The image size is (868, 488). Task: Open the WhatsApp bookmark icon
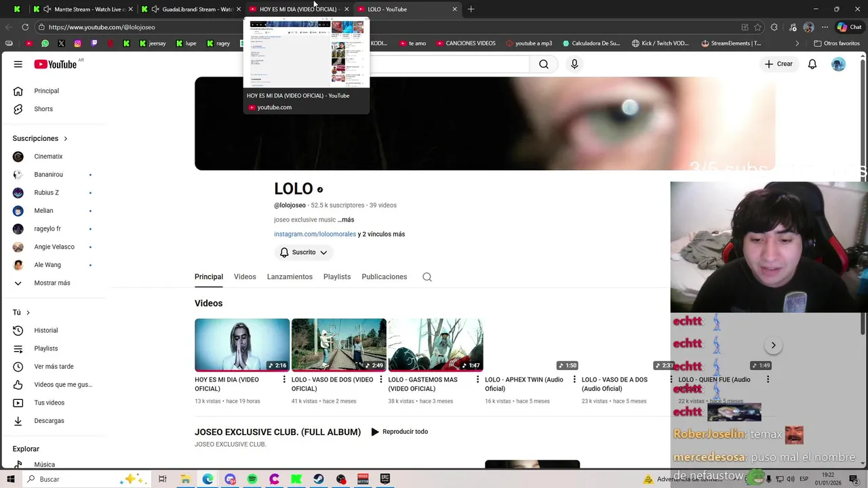click(45, 43)
